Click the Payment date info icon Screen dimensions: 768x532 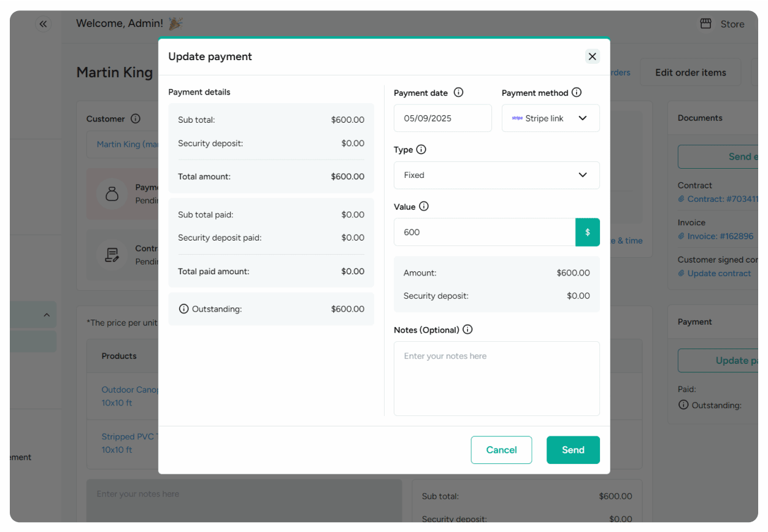[458, 92]
